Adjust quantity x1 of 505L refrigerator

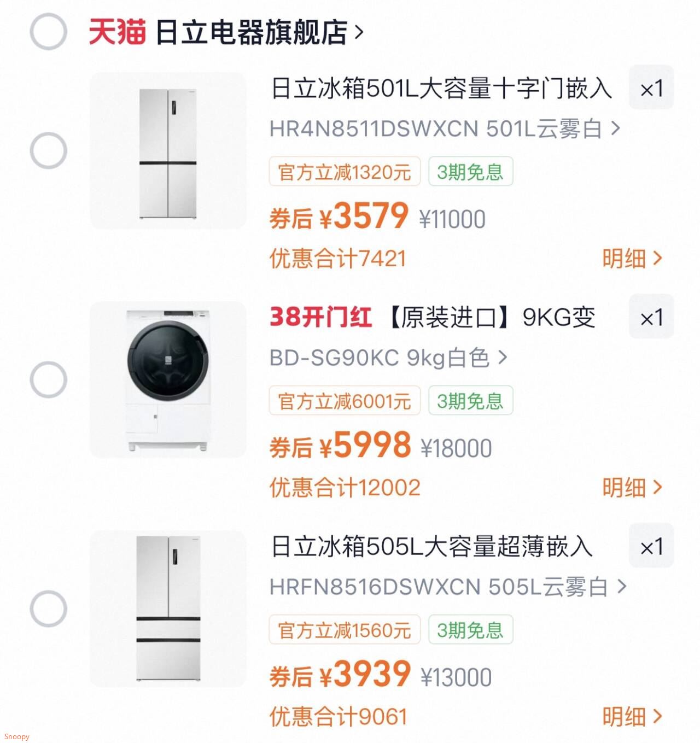click(x=651, y=547)
